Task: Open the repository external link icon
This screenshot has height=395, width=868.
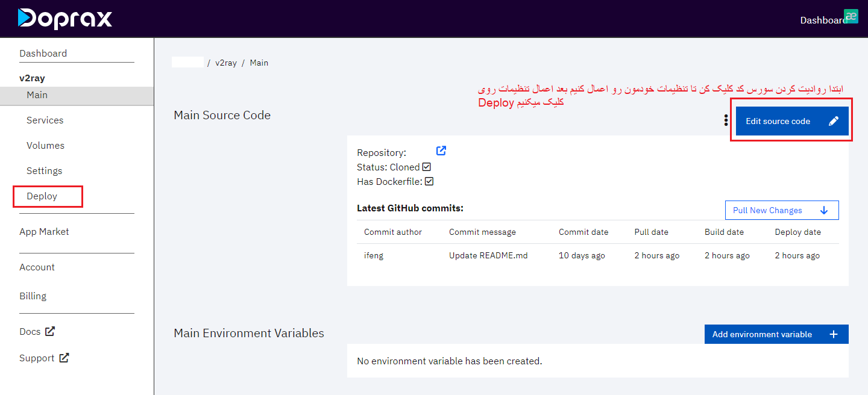Action: [x=441, y=151]
